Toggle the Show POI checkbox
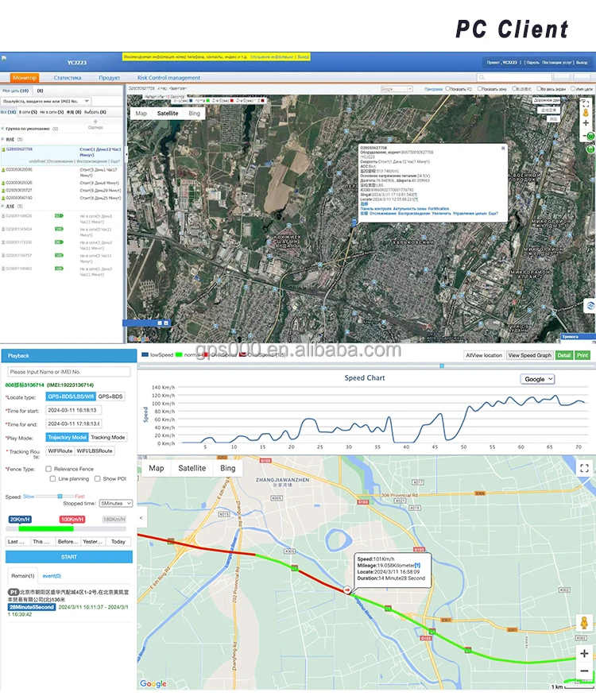Viewport: 596px width, 700px height. tap(97, 479)
